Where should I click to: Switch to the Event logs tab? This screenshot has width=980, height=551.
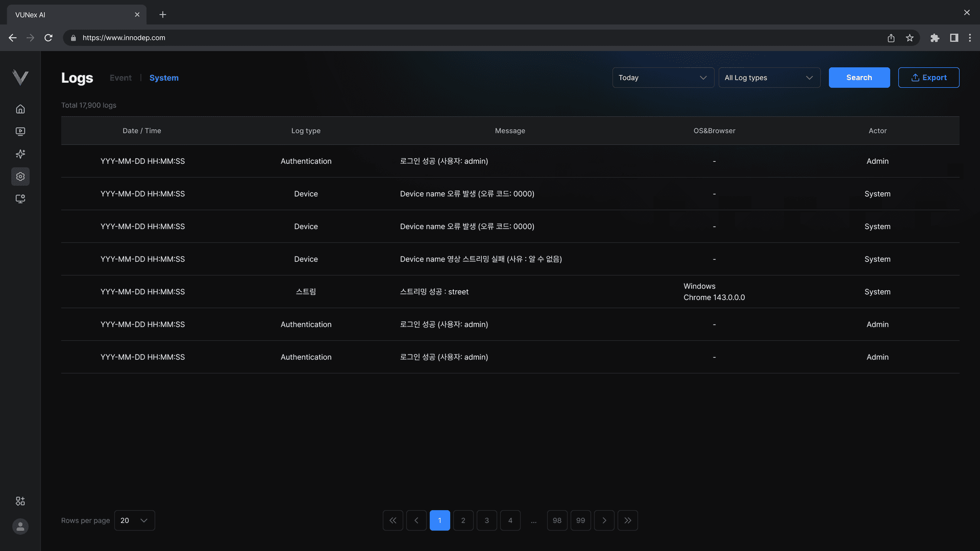click(x=120, y=78)
